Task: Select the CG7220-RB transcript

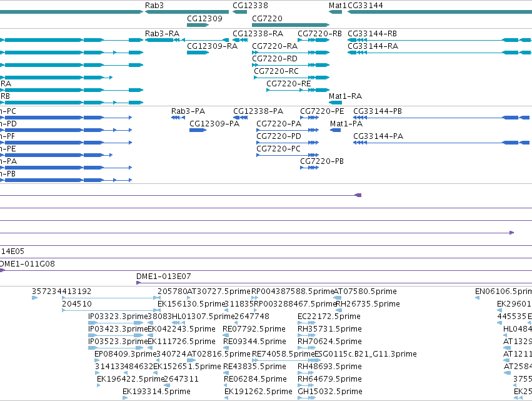Action: [x=313, y=40]
